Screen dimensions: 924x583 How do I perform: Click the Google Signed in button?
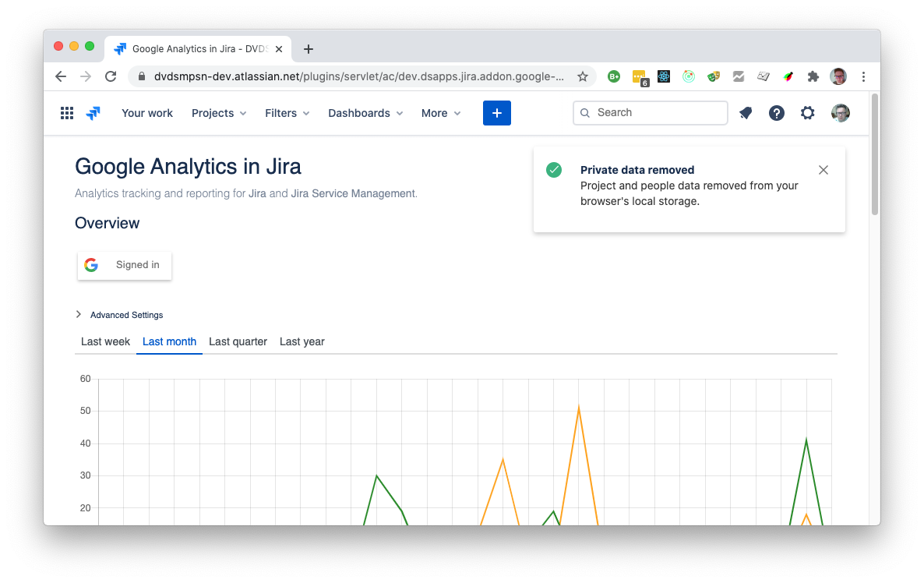pyautogui.click(x=125, y=265)
